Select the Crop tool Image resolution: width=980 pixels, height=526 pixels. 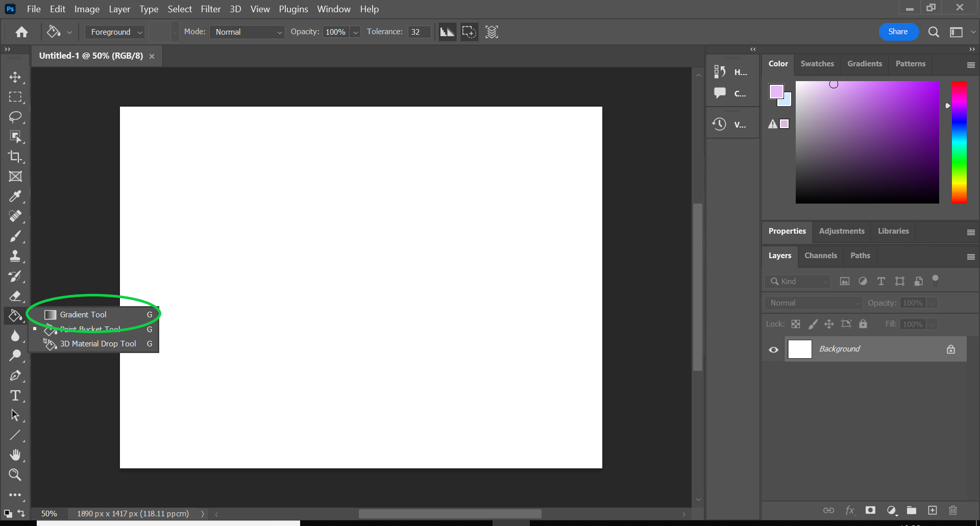pyautogui.click(x=15, y=157)
